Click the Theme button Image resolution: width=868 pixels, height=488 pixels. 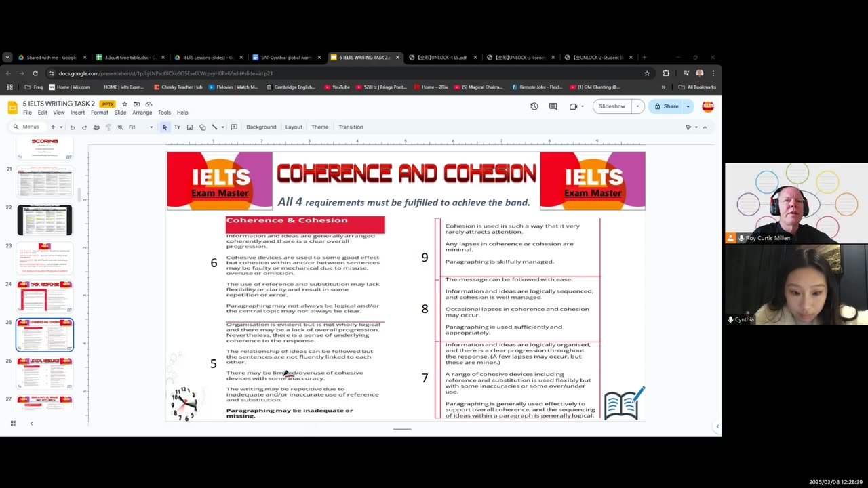(x=319, y=127)
